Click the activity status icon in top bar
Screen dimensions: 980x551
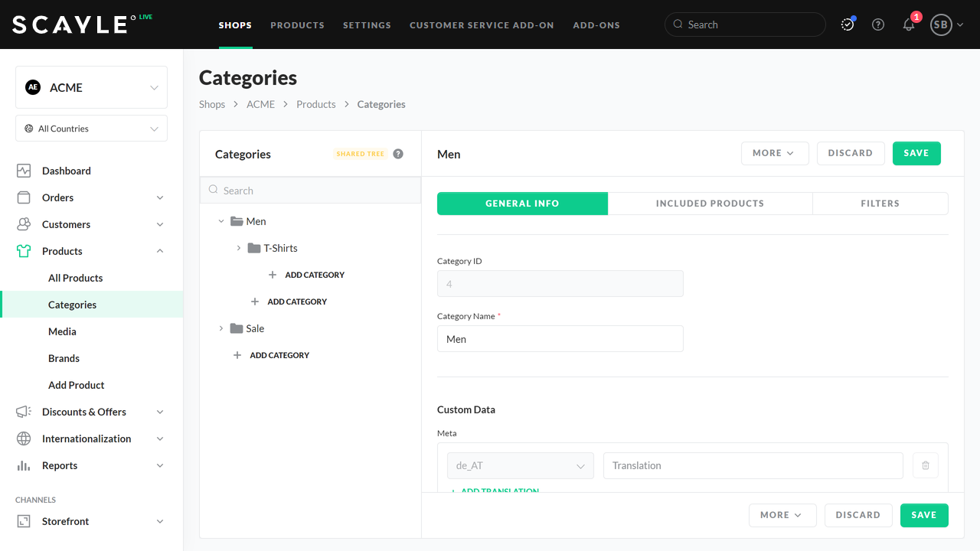pyautogui.click(x=848, y=24)
